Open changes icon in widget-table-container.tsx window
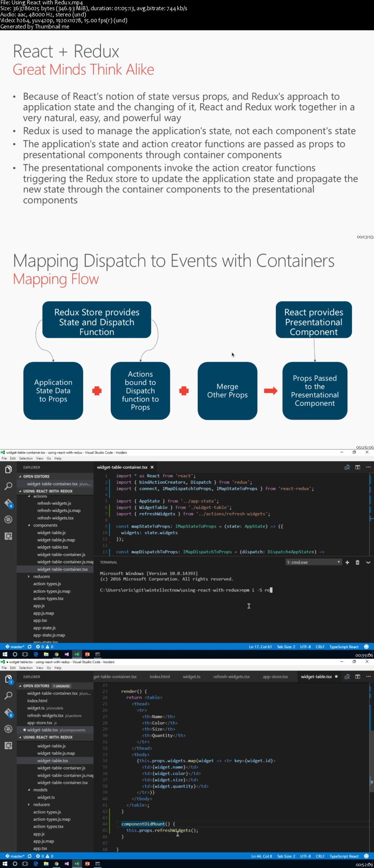This screenshot has height=868, width=374. (x=347, y=467)
